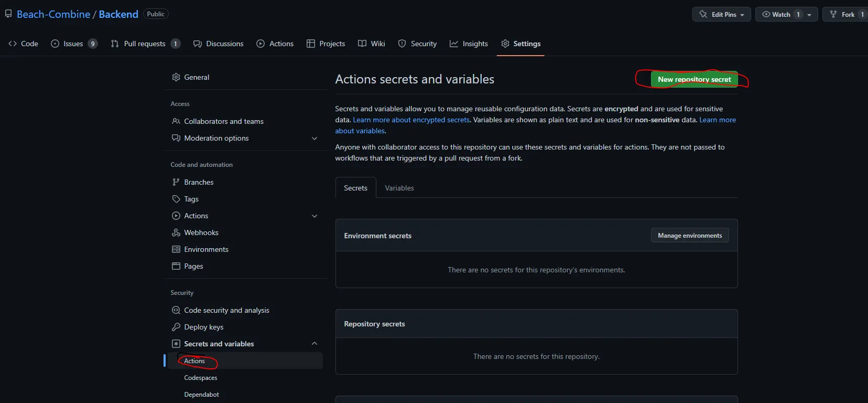Click the Collaborators and teams people icon
The width and height of the screenshot is (868, 403).
click(176, 121)
